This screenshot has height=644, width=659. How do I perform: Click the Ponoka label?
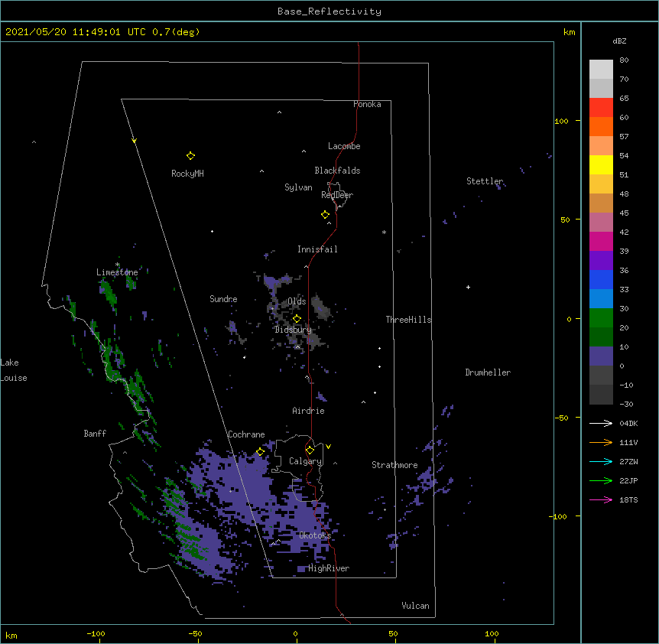coord(367,104)
